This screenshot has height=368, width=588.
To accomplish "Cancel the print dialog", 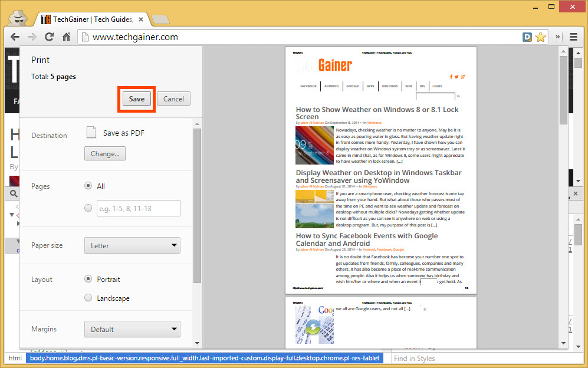I will (x=173, y=98).
